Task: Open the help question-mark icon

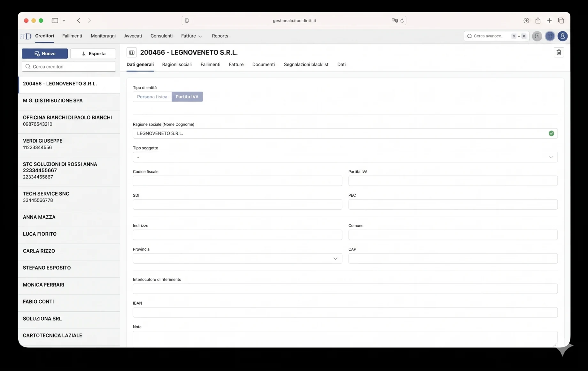Action: pos(537,36)
